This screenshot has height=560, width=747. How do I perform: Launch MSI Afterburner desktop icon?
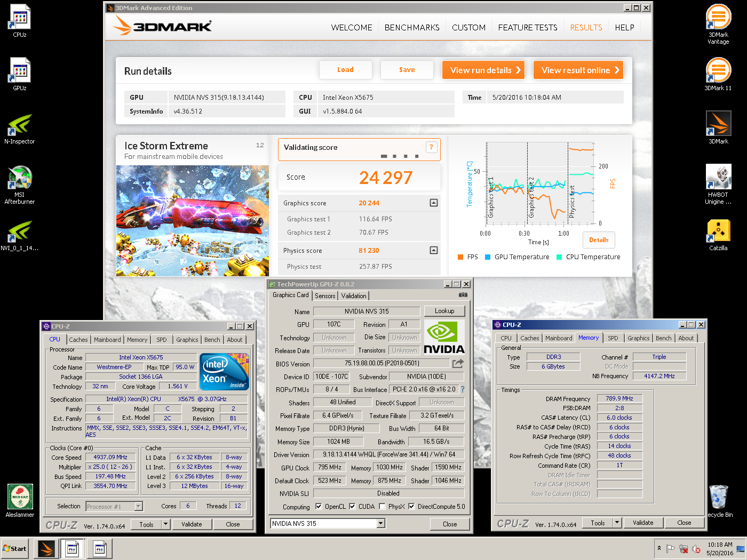pos(20,185)
